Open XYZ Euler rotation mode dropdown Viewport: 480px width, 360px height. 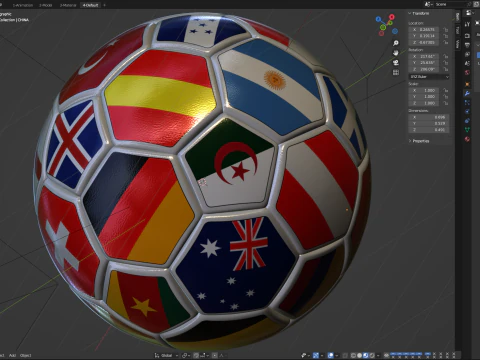click(429, 77)
